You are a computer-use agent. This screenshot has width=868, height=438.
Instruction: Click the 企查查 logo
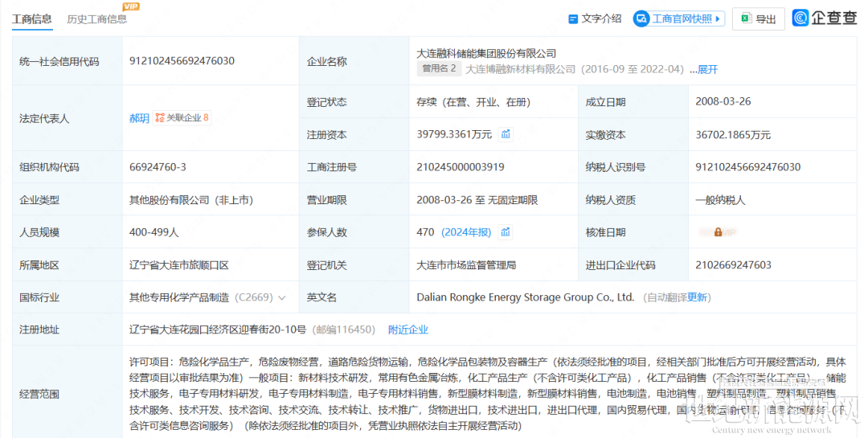click(825, 18)
